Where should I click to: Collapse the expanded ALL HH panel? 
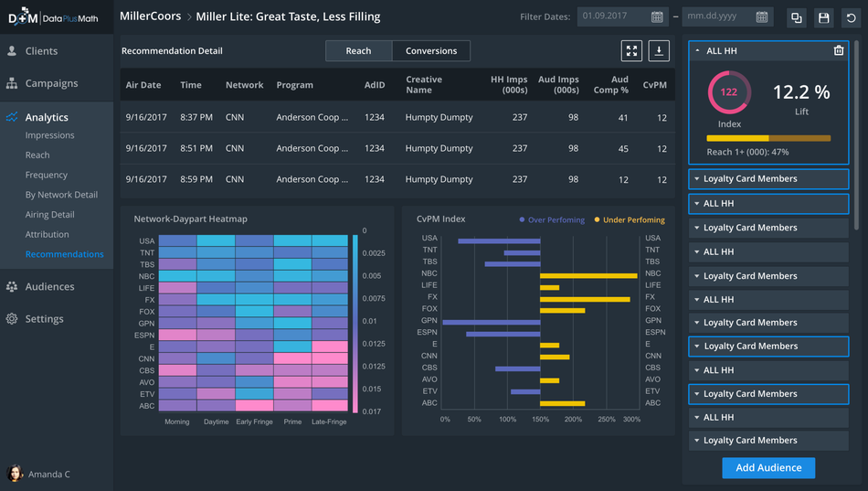[698, 51]
